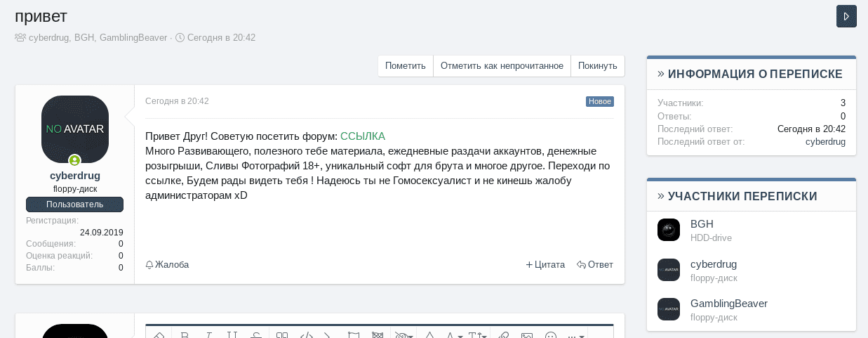This screenshot has width=868, height=338.
Task: Open cyberdrug link in conversation header
Action: pyautogui.click(x=49, y=37)
